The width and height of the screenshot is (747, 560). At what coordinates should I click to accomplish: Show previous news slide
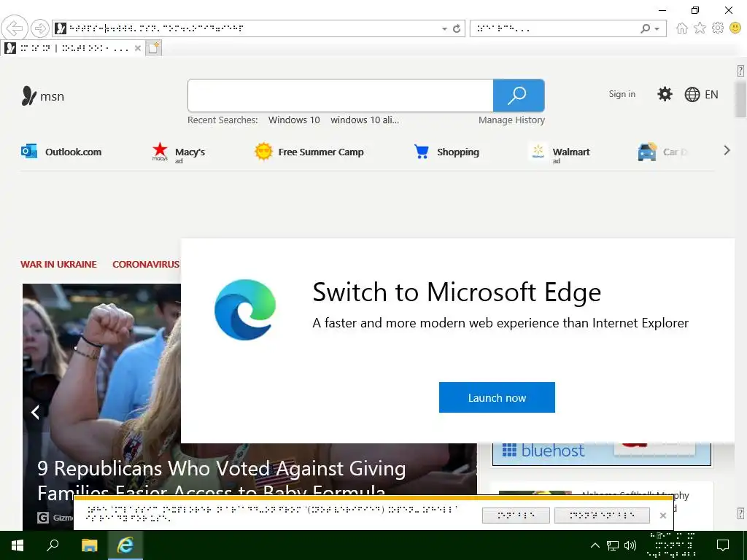coord(35,412)
